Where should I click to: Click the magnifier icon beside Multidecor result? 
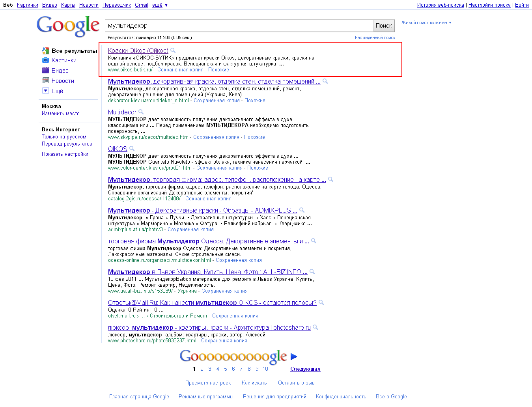[141, 112]
